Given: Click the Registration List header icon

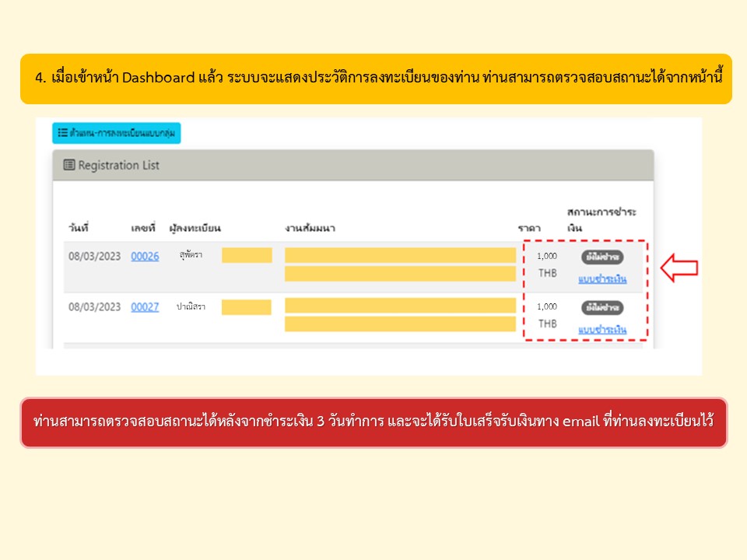Looking at the screenshot, I should [69, 166].
